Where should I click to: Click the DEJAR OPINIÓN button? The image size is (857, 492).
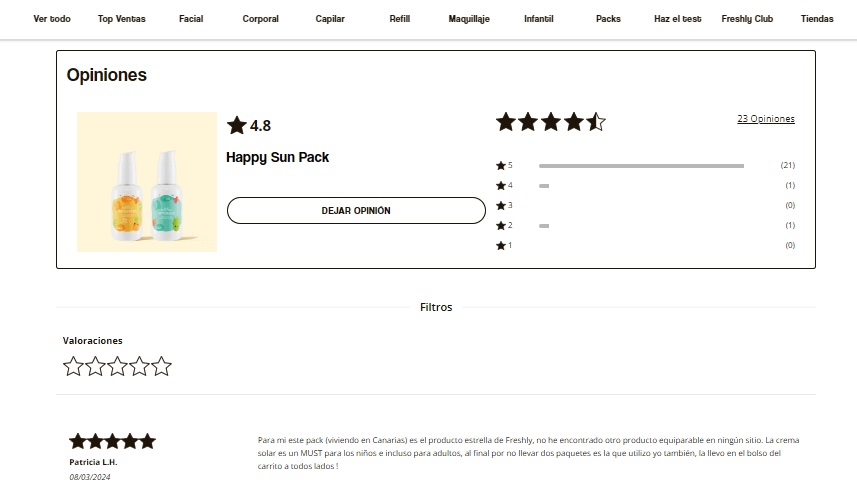click(x=356, y=210)
